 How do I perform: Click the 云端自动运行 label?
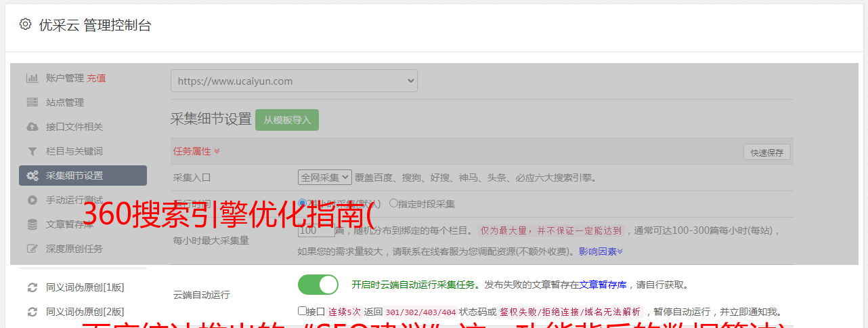point(202,295)
